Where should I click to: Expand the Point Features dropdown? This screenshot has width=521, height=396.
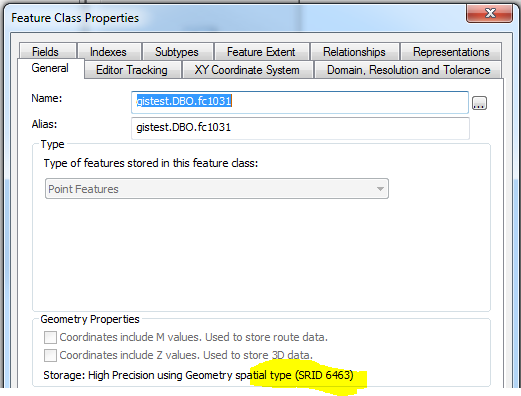coord(217,189)
